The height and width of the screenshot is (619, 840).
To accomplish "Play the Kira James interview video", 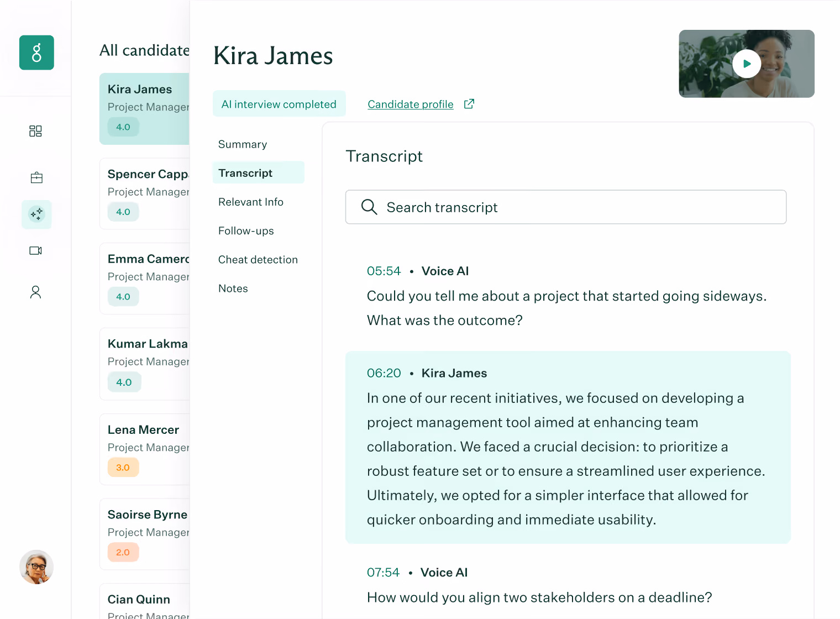I will pyautogui.click(x=747, y=64).
